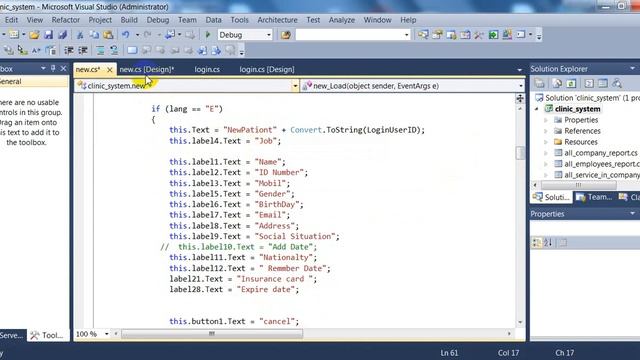Switch to Toolbox bottom tab
The image size is (640, 360).
48,335
